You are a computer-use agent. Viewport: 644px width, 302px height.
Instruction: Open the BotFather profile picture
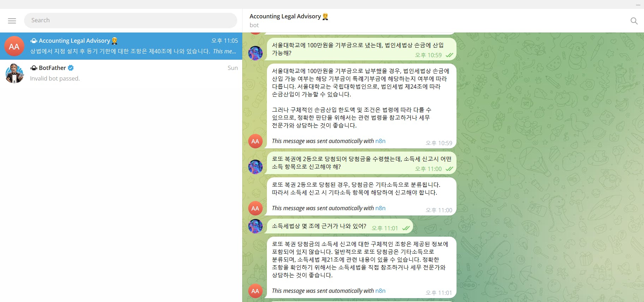pos(14,73)
